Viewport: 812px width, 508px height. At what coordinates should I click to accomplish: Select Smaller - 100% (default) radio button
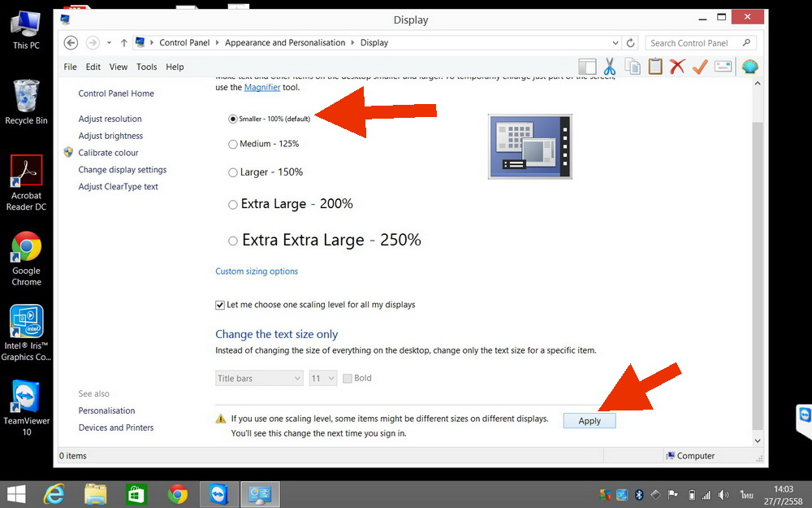(x=232, y=119)
